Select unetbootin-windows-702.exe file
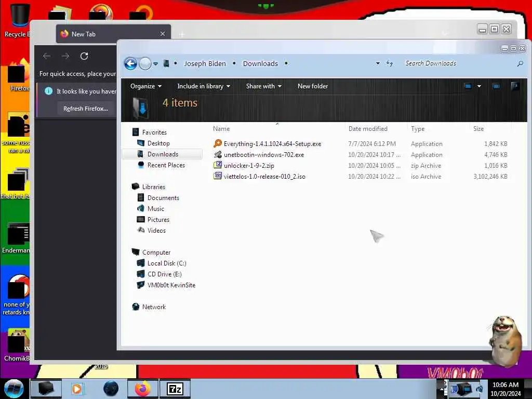The width and height of the screenshot is (532, 399). coord(263,155)
